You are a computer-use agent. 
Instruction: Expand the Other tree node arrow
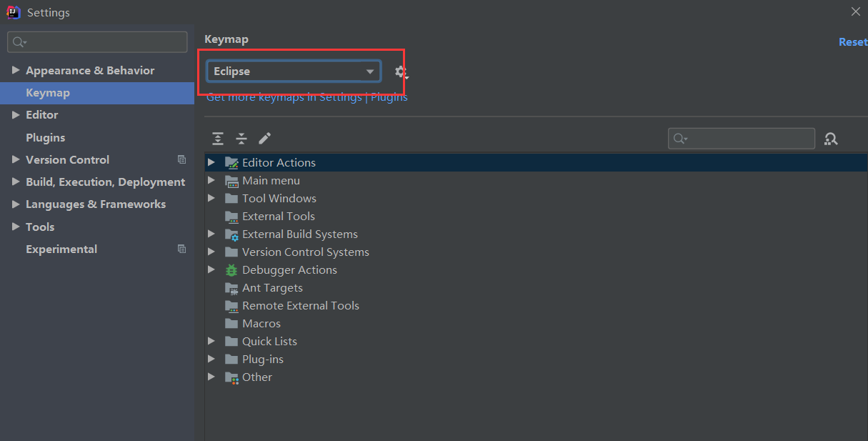click(211, 377)
